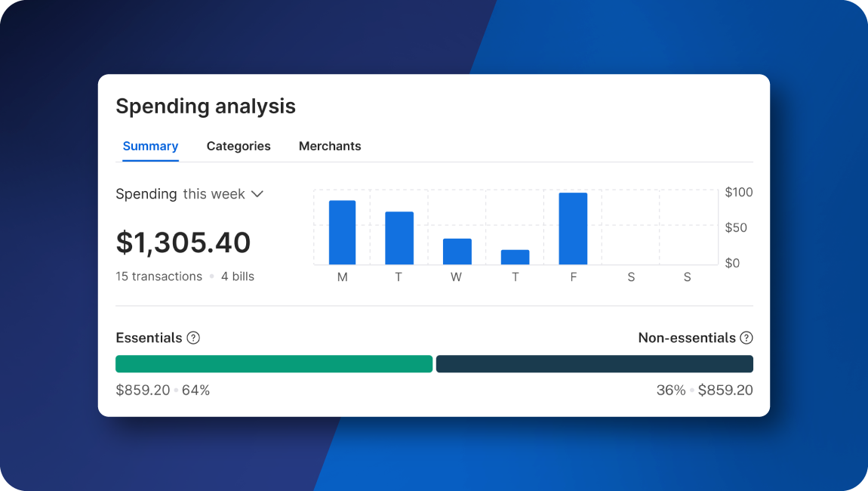Click the green Essentials progress bar
This screenshot has width=868, height=491.
pyautogui.click(x=273, y=363)
